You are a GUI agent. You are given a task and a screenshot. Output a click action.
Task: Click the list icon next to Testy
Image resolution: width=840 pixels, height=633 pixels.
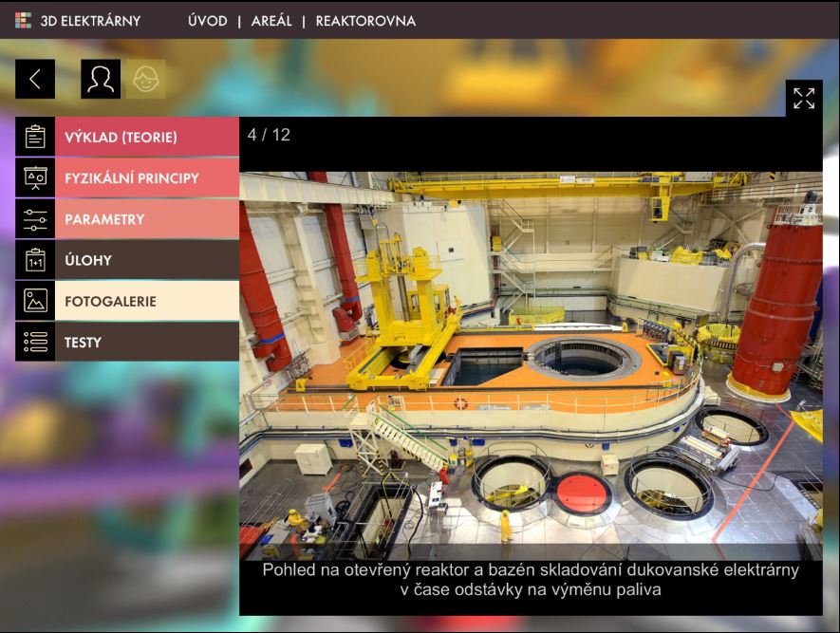[x=35, y=342]
